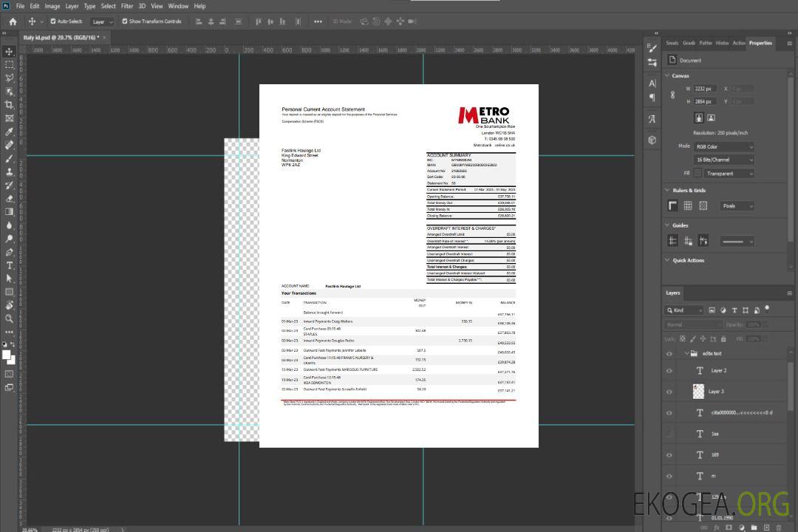
Task: Set canvas to portrait orientation
Action: (699, 118)
